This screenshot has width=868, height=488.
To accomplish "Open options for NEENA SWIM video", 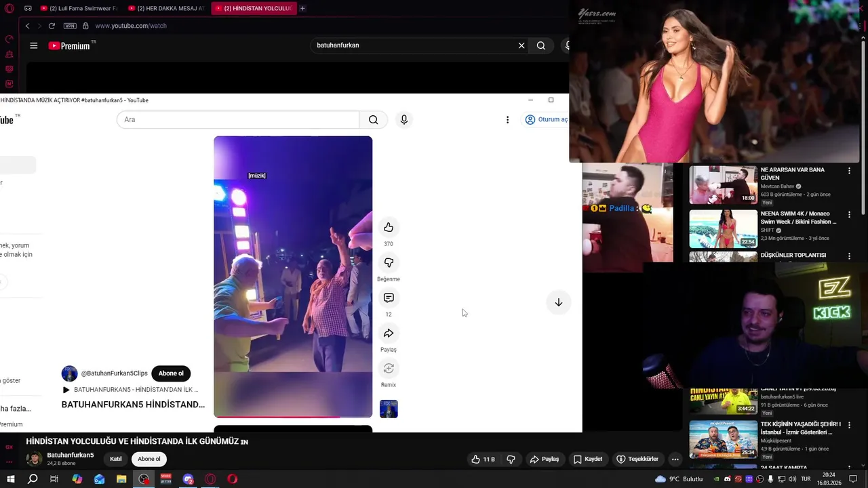I will pos(849,214).
